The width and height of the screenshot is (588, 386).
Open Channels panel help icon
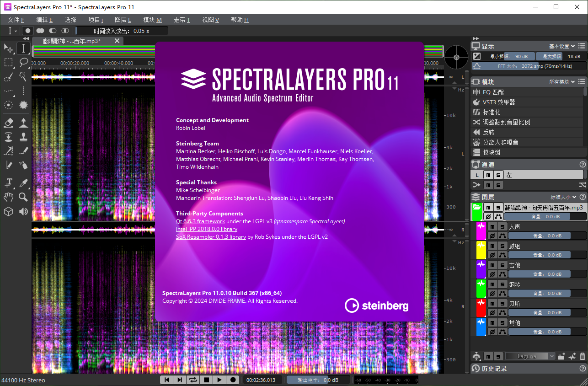point(583,164)
